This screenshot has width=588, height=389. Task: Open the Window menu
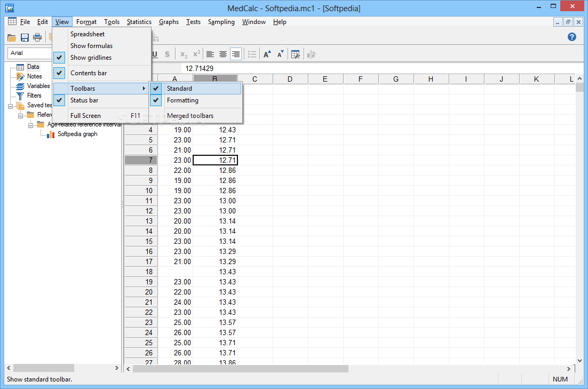pos(254,22)
